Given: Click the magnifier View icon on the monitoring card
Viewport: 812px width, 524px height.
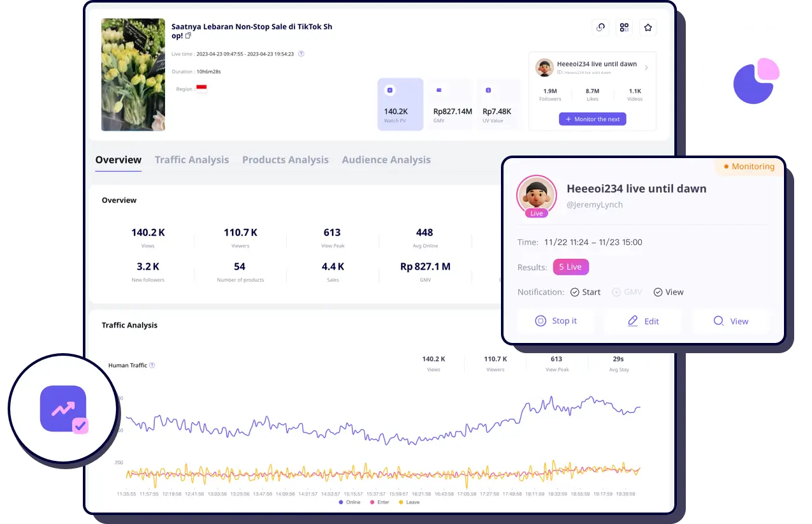Looking at the screenshot, I should coord(720,321).
